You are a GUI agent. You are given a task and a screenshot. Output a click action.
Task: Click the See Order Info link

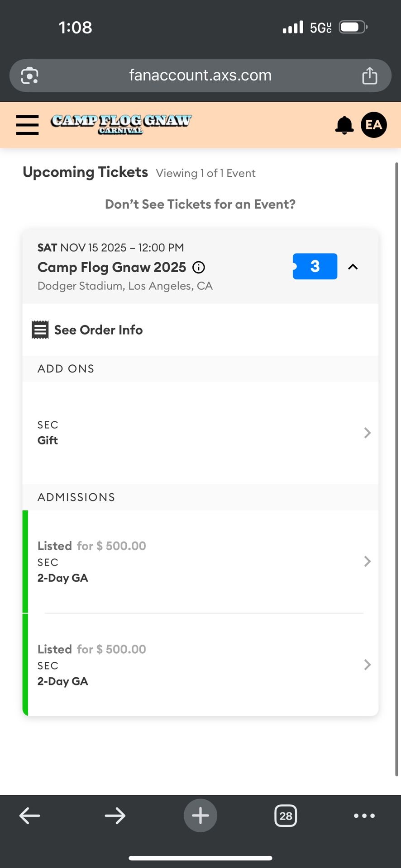(x=98, y=330)
